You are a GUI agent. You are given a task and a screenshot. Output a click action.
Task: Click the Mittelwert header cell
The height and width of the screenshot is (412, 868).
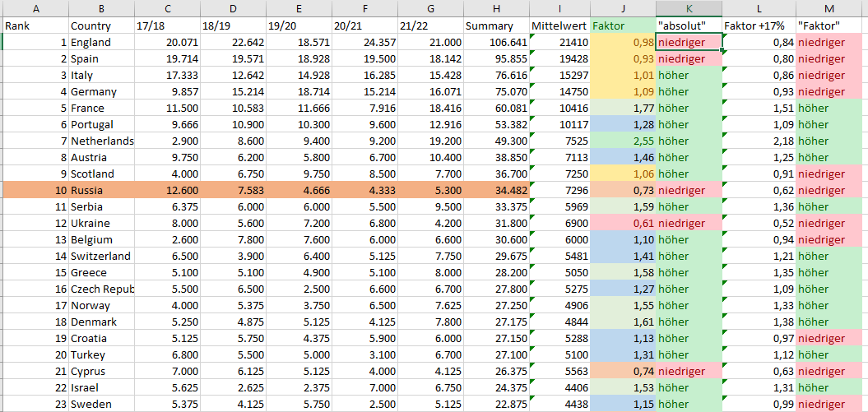pyautogui.click(x=560, y=26)
